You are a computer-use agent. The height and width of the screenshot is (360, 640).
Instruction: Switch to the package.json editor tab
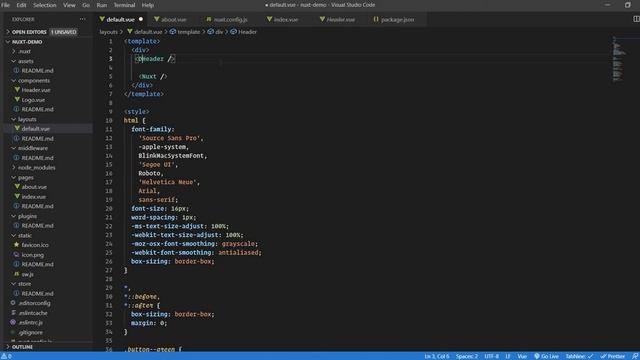pos(397,19)
